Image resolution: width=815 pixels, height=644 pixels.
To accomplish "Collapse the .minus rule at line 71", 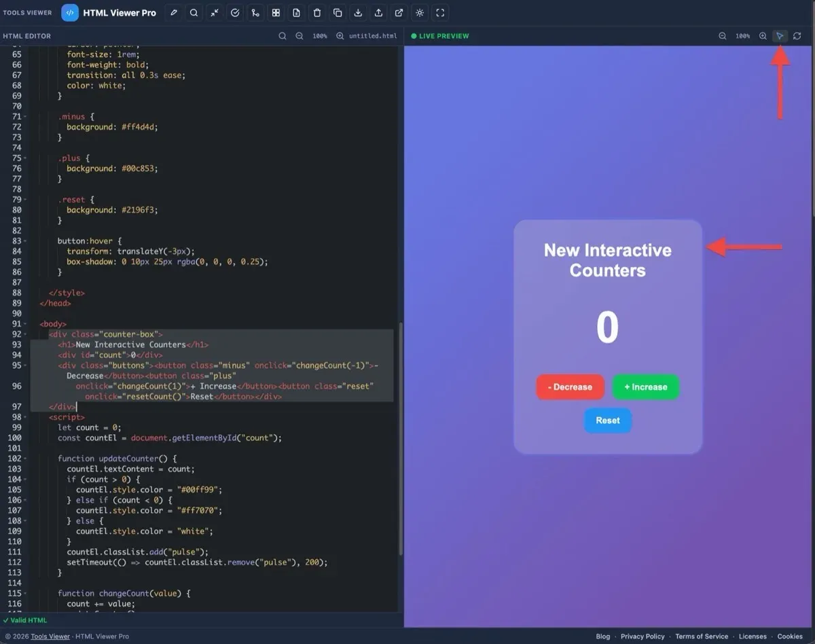I will [x=26, y=117].
